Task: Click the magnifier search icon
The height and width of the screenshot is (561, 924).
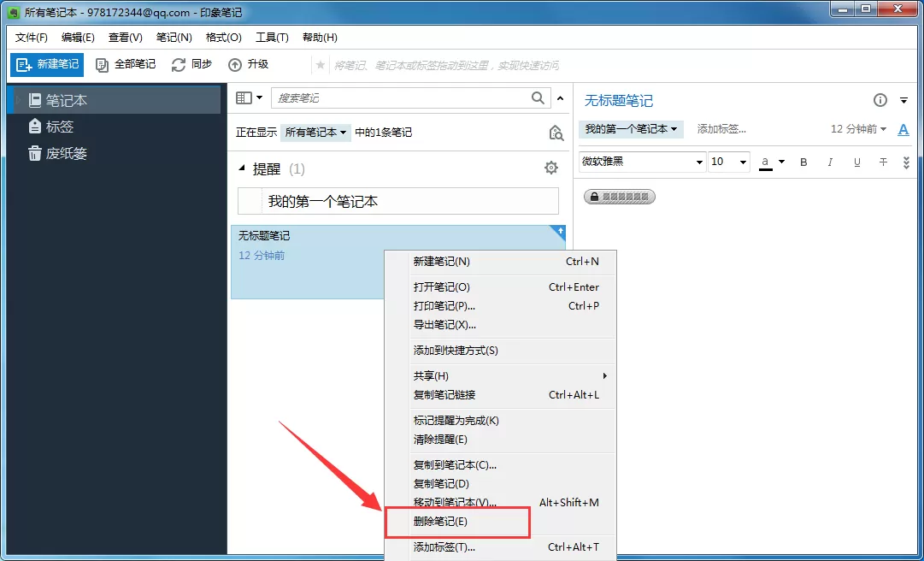Action: coord(538,97)
